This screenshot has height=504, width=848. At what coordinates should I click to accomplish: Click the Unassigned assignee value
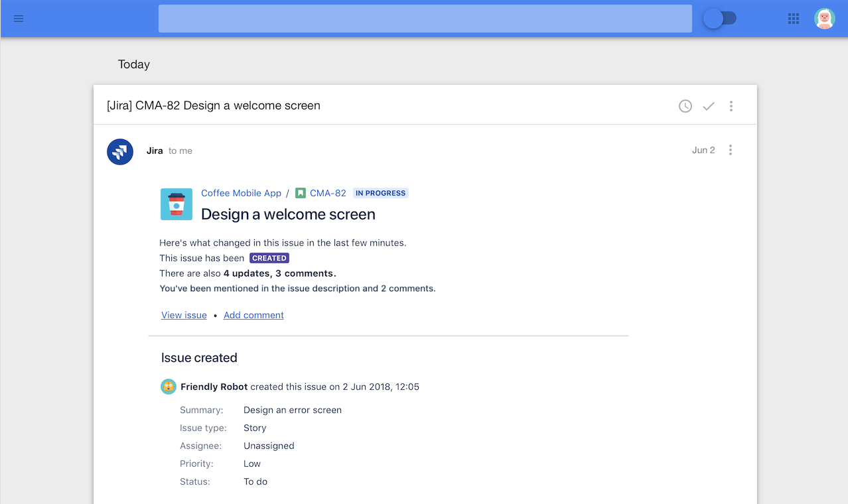(269, 446)
